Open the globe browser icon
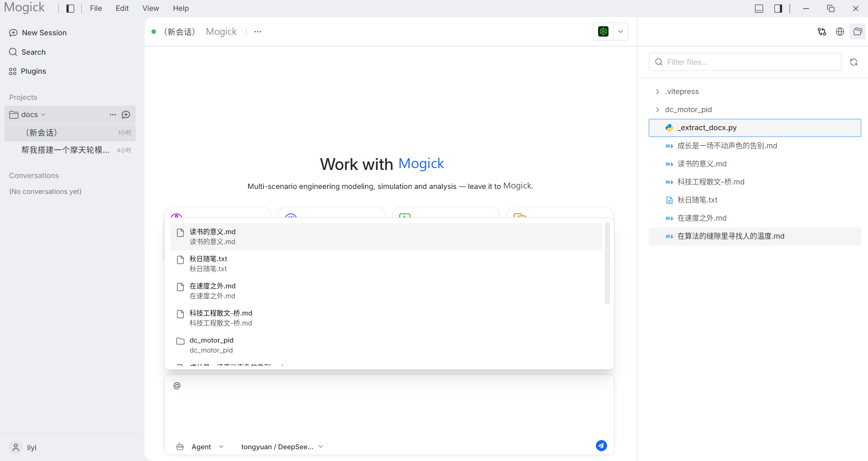Viewport: 868px width, 461px height. tap(840, 32)
